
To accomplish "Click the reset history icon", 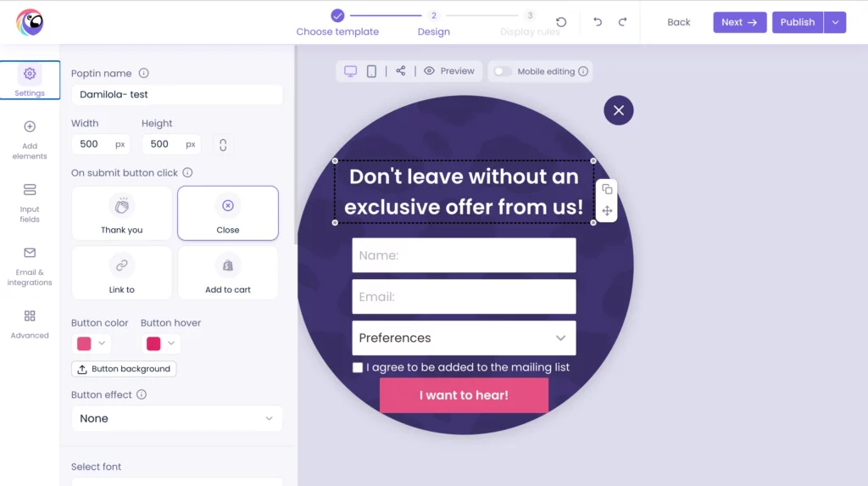I will [561, 22].
